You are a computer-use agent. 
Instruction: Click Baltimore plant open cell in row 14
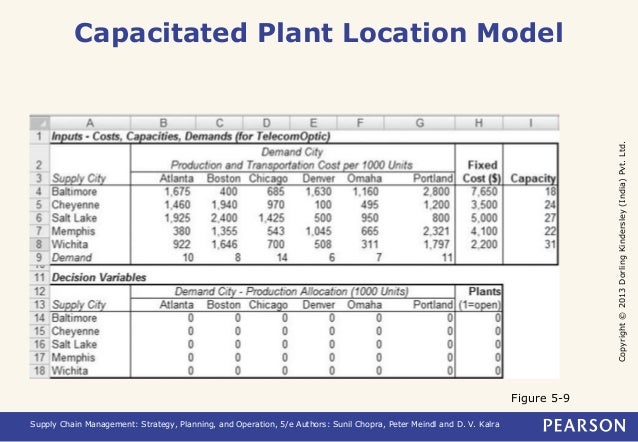pyautogui.click(x=479, y=318)
